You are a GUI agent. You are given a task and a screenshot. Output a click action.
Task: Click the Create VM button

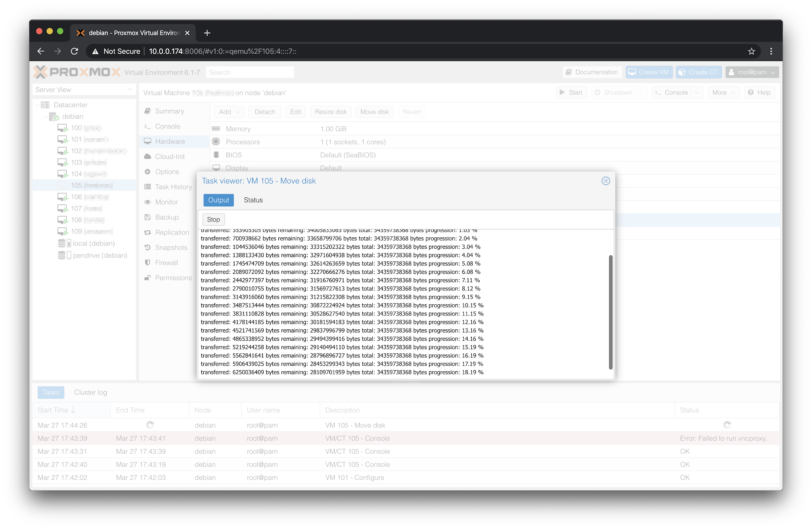pyautogui.click(x=649, y=72)
